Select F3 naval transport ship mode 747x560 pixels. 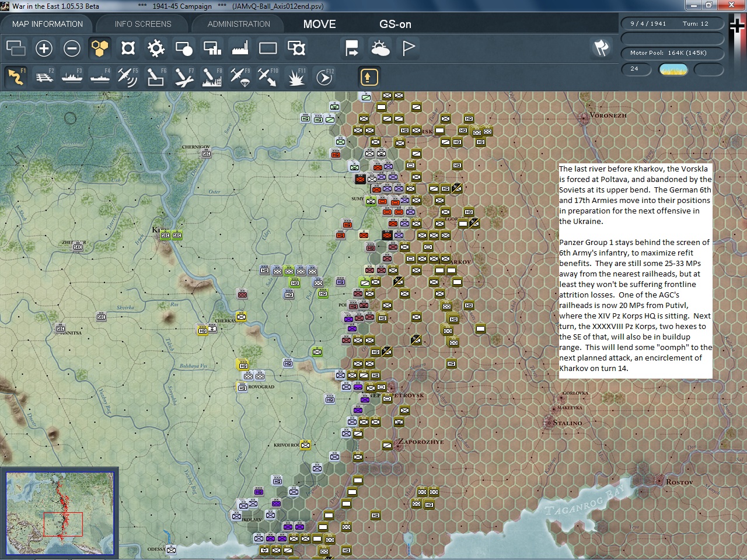(72, 77)
